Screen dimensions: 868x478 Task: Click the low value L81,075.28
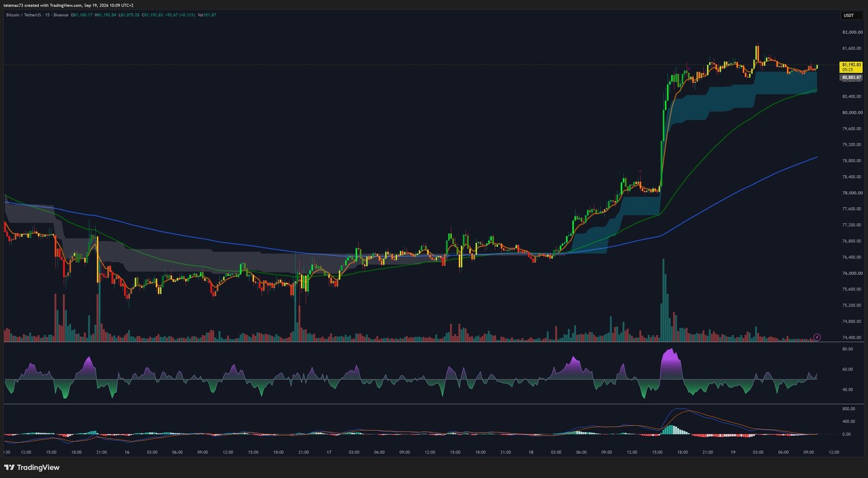[129, 15]
